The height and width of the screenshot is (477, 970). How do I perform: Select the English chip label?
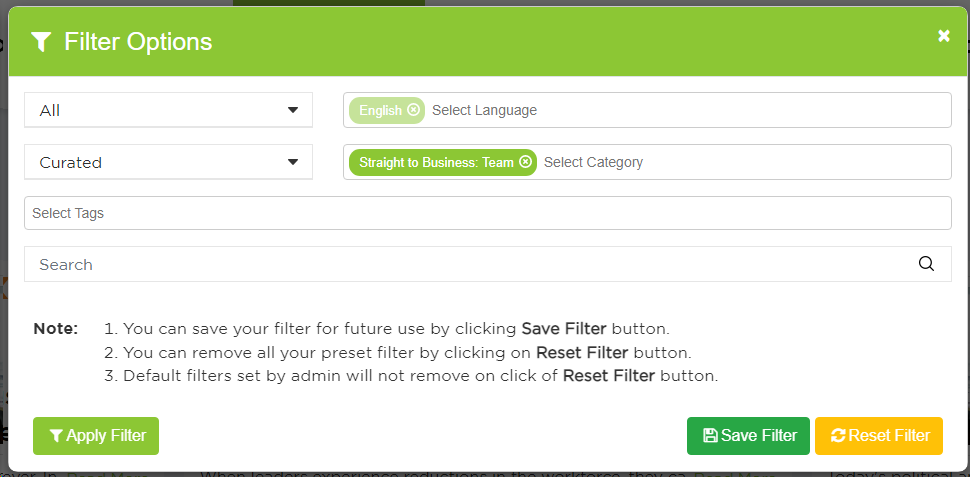[x=380, y=110]
